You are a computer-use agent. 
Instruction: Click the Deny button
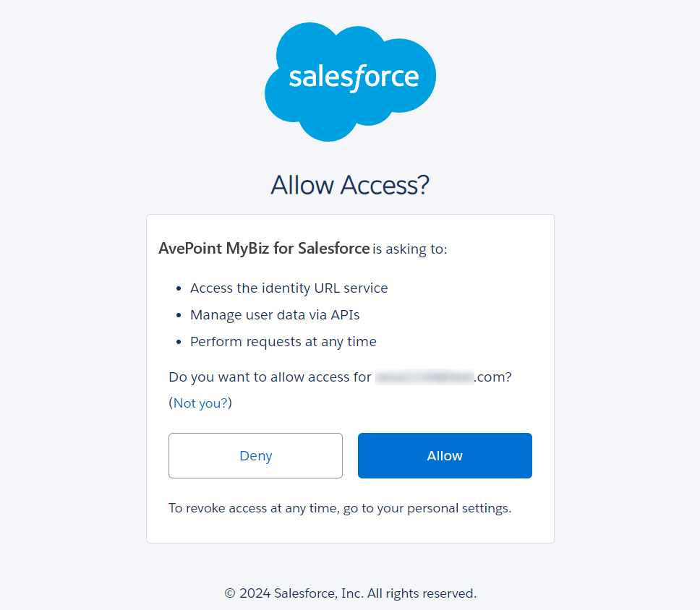click(255, 455)
